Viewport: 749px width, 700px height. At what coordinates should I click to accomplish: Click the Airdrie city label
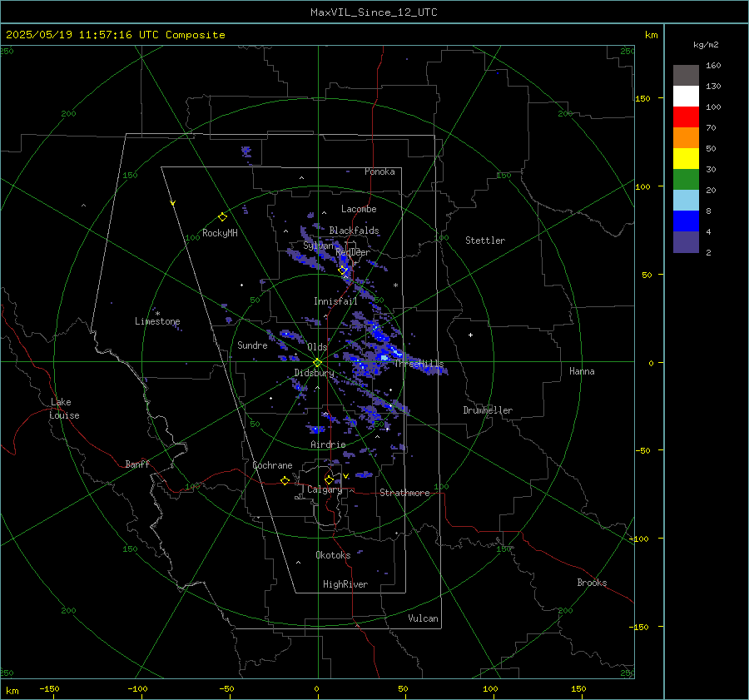328,444
